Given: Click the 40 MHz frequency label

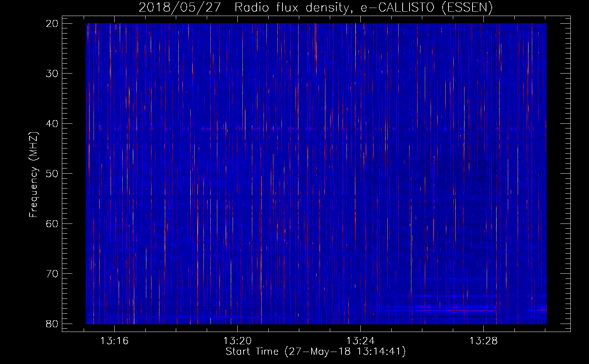Looking at the screenshot, I should point(52,124).
